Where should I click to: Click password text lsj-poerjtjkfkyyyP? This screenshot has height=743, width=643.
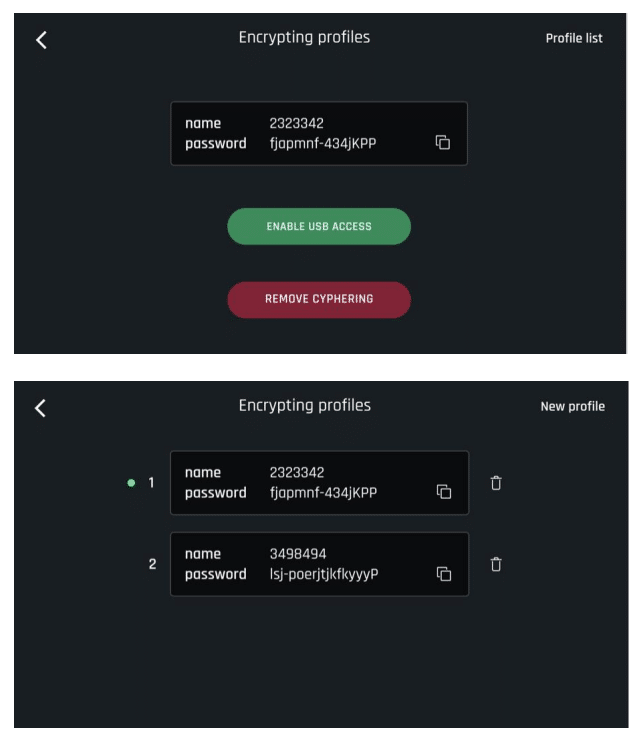tap(324, 574)
